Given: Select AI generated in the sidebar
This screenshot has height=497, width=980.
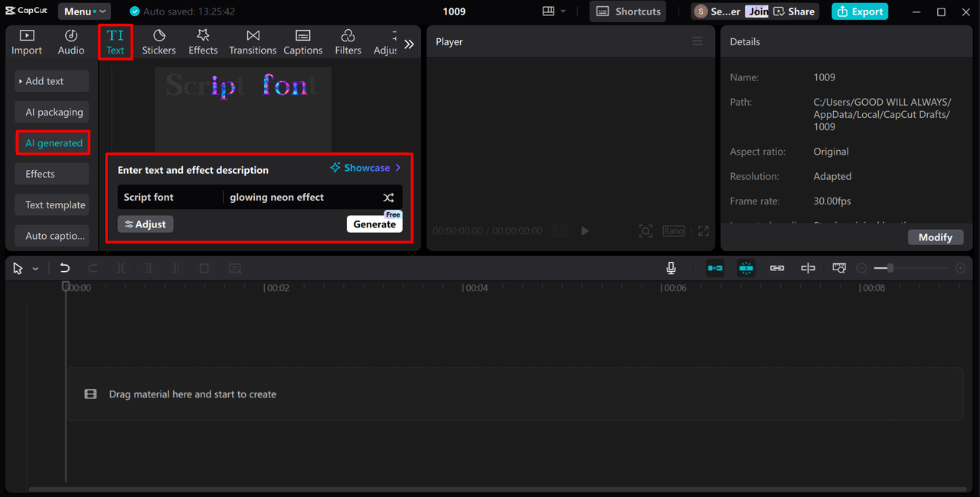Looking at the screenshot, I should [53, 142].
